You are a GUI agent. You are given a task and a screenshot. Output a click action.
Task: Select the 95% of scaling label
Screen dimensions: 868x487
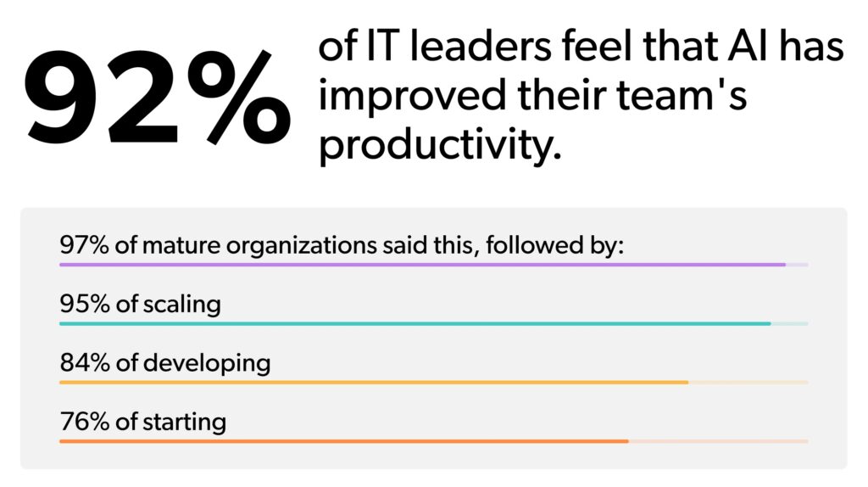(141, 305)
